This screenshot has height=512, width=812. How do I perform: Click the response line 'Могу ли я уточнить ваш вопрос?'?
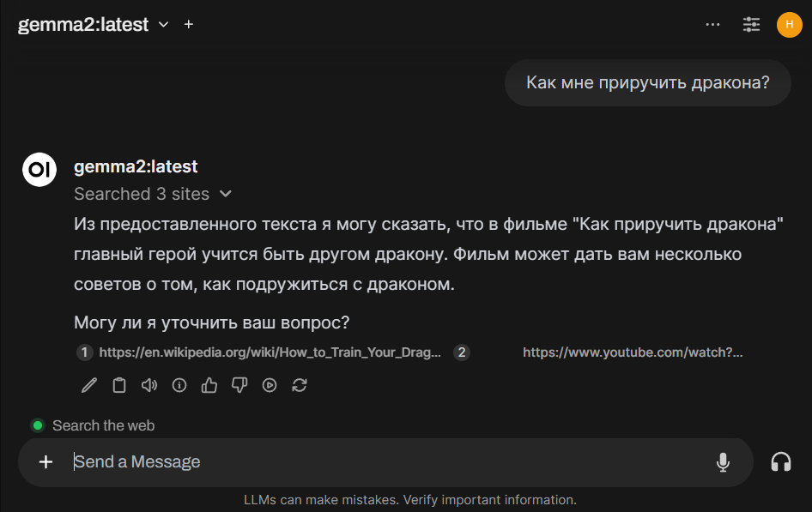tap(212, 322)
